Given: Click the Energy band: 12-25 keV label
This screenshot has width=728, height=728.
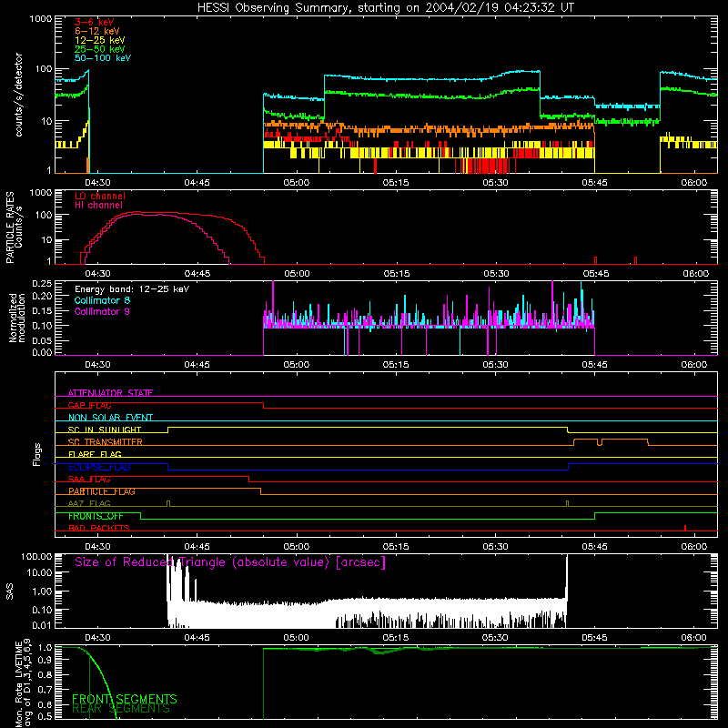Looking at the screenshot, I should 132,289.
